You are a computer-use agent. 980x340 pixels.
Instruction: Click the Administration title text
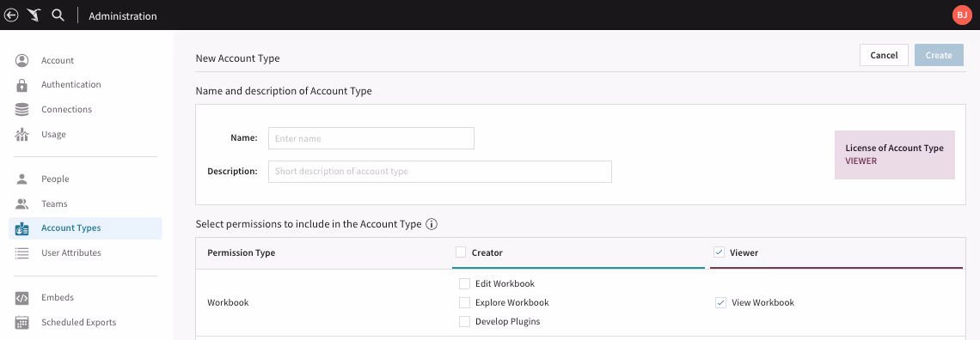(x=123, y=16)
